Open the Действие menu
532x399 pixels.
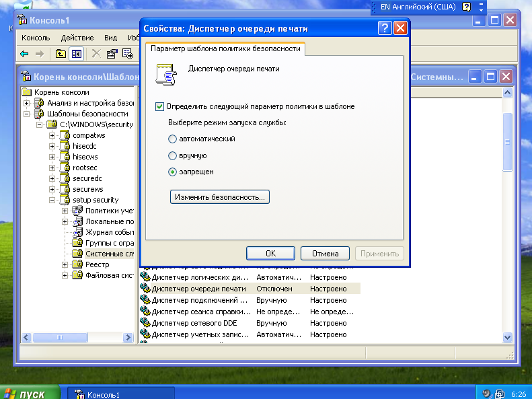[77, 38]
